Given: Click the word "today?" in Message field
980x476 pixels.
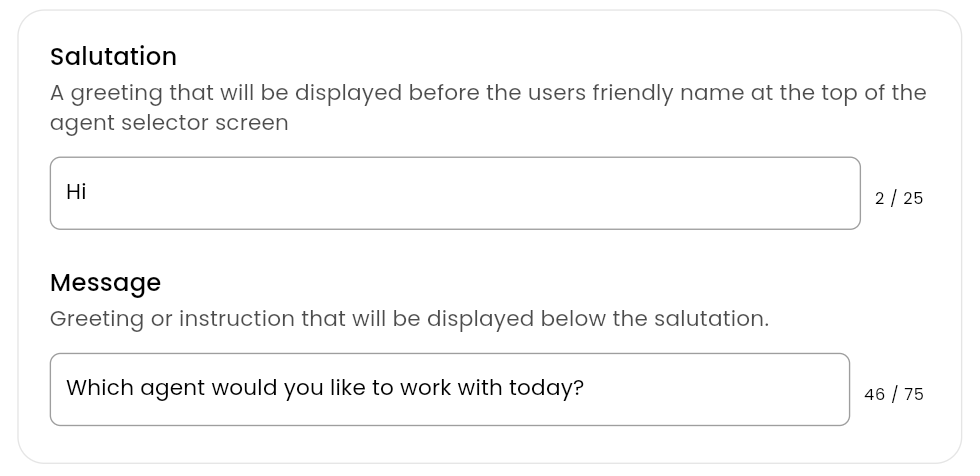Looking at the screenshot, I should [546, 388].
